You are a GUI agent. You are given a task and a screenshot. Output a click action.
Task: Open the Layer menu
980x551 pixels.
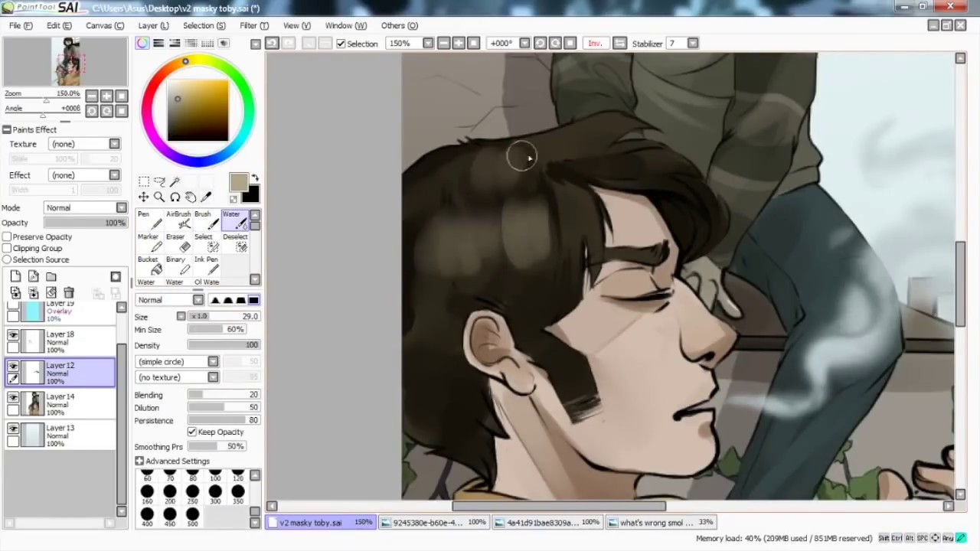tap(153, 25)
